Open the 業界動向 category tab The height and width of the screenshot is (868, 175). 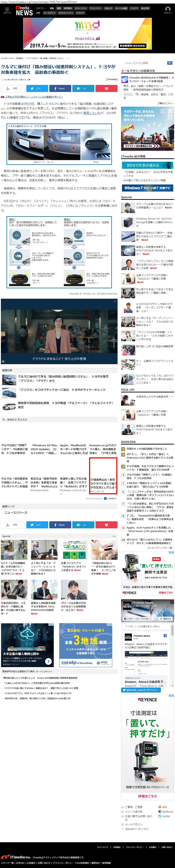point(68,8)
